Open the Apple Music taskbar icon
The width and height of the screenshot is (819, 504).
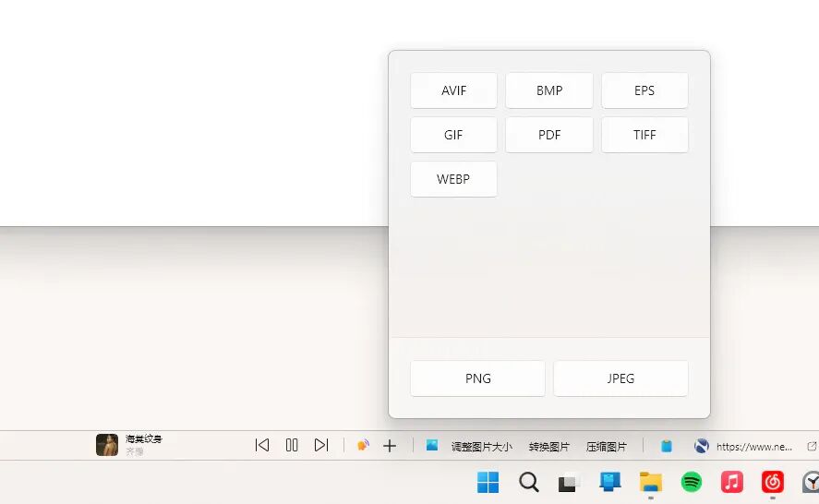(732, 482)
